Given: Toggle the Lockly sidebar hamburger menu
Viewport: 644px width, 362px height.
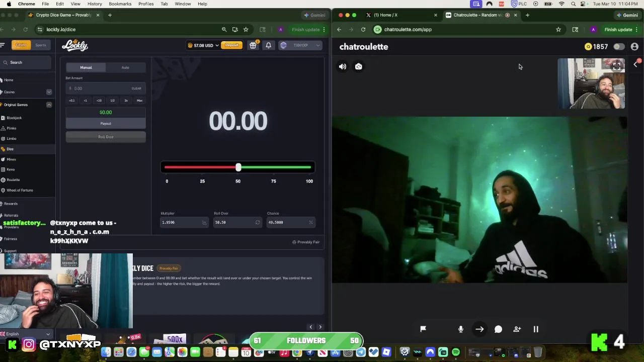Looking at the screenshot, I should coord(3,45).
